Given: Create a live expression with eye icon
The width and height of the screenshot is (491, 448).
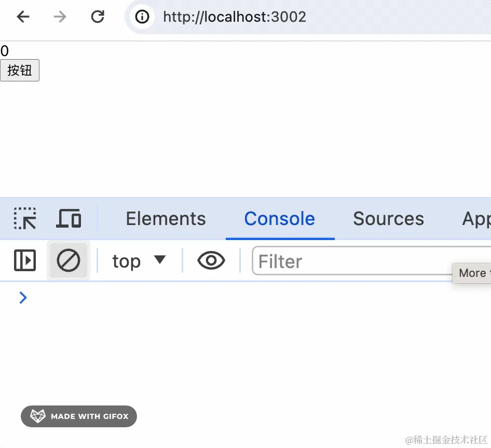Looking at the screenshot, I should point(211,260).
